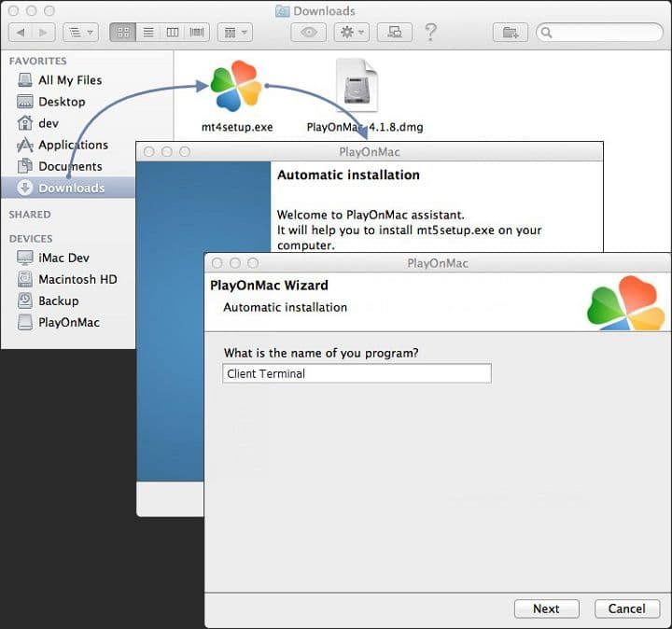Viewport: 672px width, 629px height.
Task: Switch Finder to list view
Action: coord(147,33)
